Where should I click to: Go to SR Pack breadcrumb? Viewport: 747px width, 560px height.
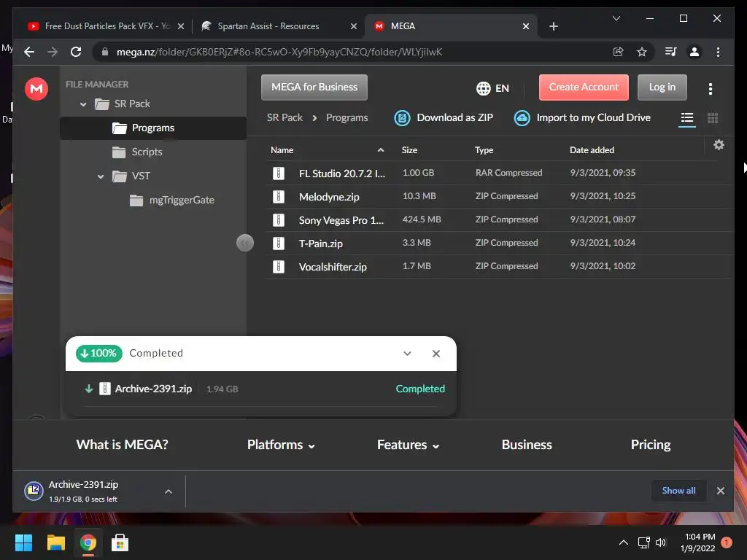click(x=285, y=117)
